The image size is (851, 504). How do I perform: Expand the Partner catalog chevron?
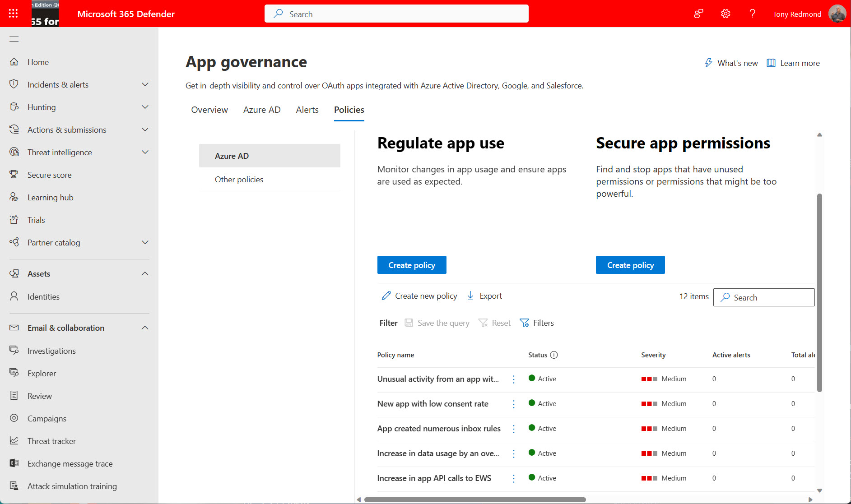point(145,242)
